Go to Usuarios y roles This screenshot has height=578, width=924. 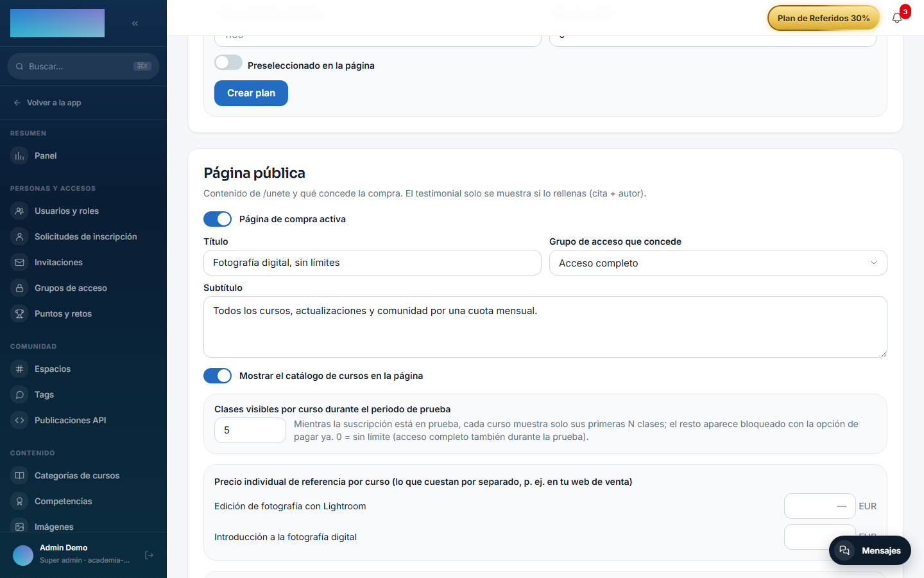[83, 211]
